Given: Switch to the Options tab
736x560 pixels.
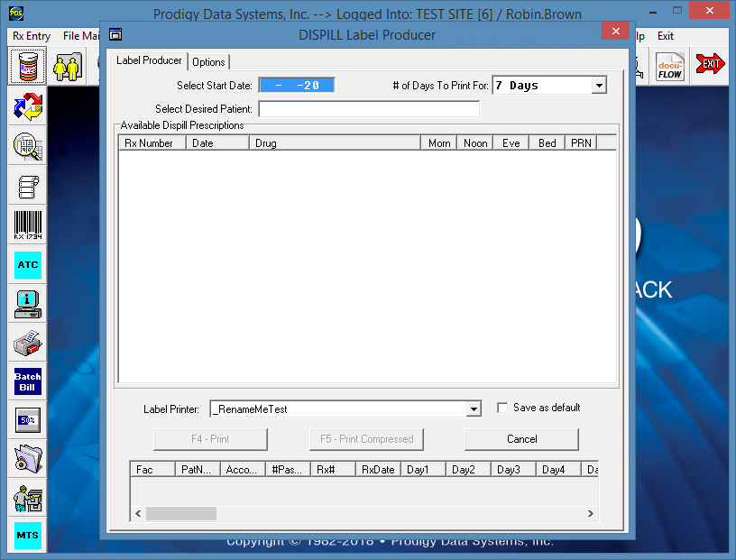Looking at the screenshot, I should (208, 62).
